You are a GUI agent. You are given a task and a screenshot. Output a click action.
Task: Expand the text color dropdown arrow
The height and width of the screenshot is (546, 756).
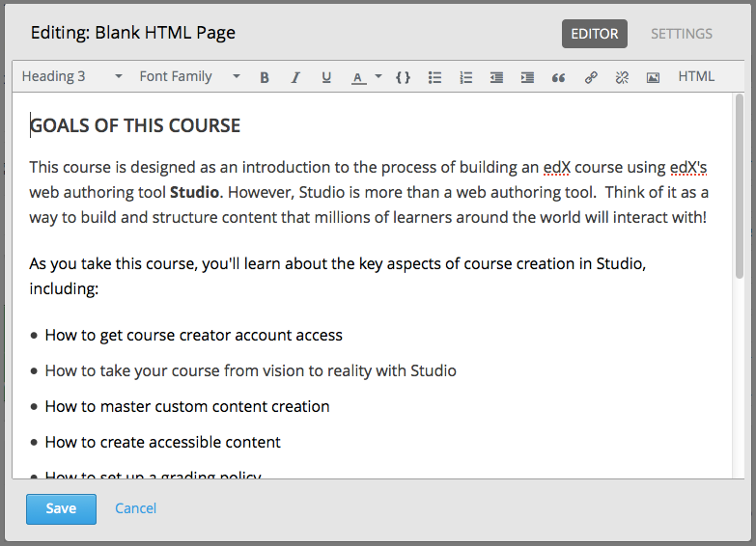tap(378, 76)
